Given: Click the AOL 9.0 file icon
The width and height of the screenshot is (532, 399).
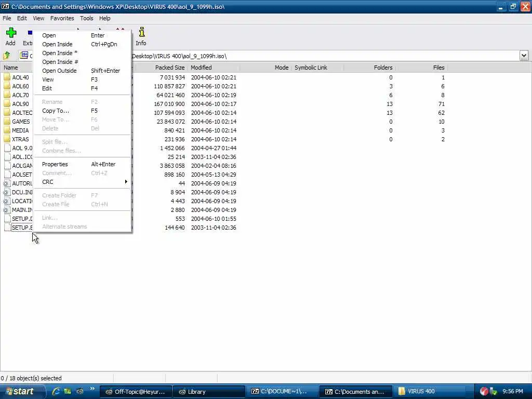Looking at the screenshot, I should (7, 148).
